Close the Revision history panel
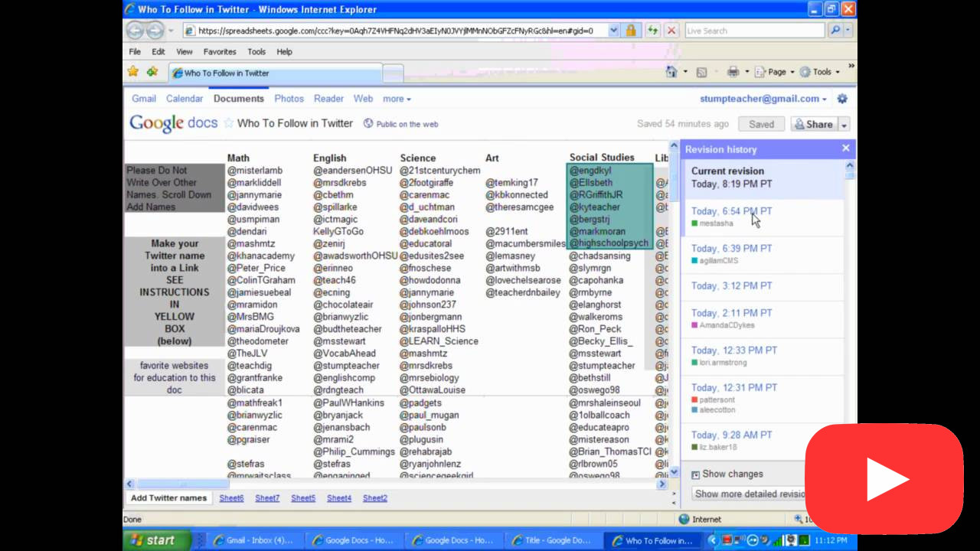 845,148
